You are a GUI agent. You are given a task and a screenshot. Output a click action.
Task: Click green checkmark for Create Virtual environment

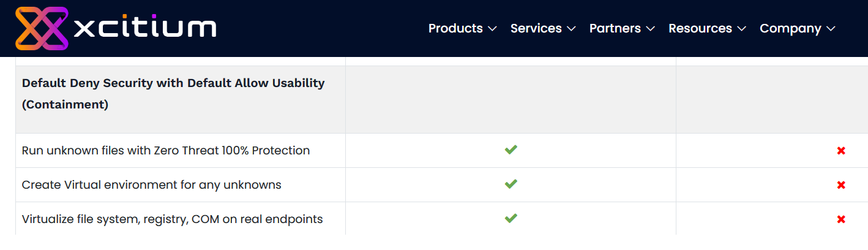coord(511,184)
